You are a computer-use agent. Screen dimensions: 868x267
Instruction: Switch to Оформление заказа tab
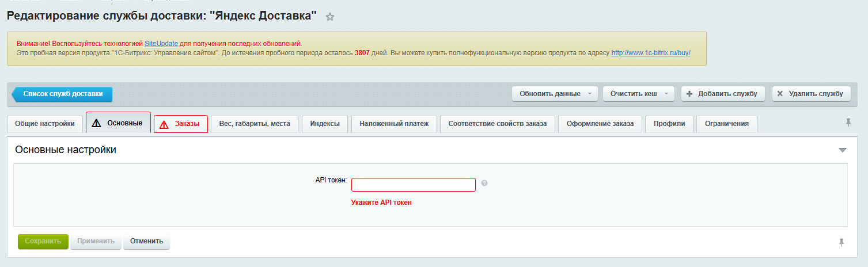coord(600,123)
